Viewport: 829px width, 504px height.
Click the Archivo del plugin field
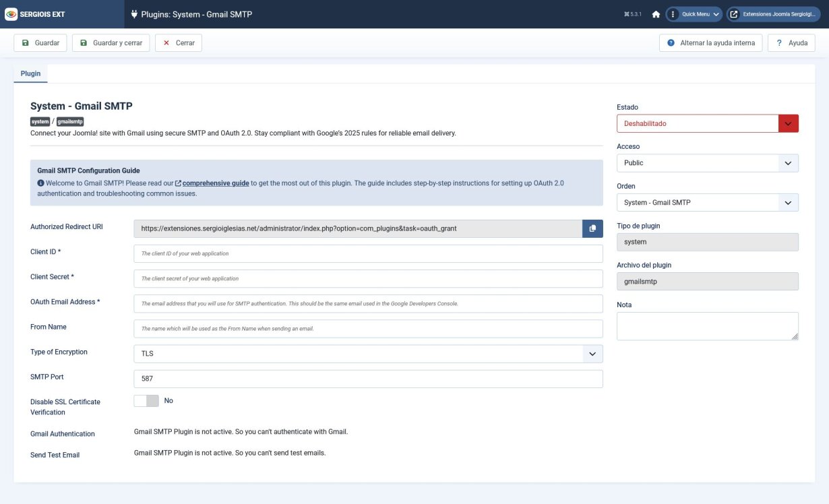pyautogui.click(x=708, y=282)
